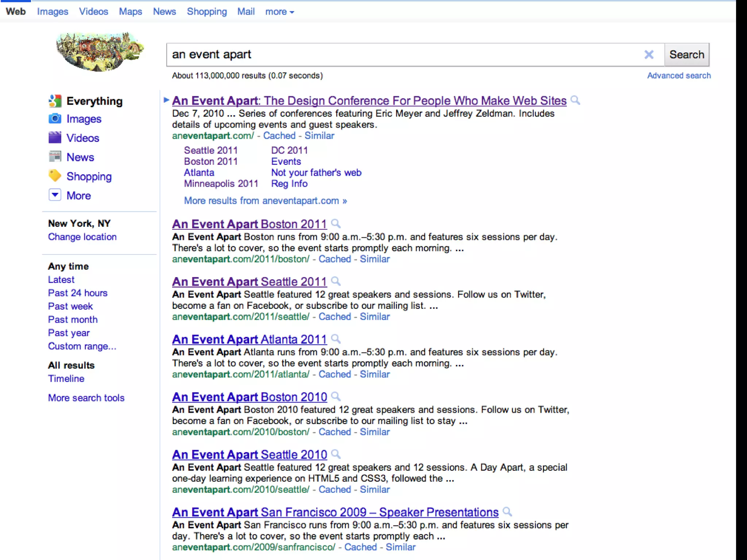Open Videos via the purple clapperboard icon

(55, 138)
